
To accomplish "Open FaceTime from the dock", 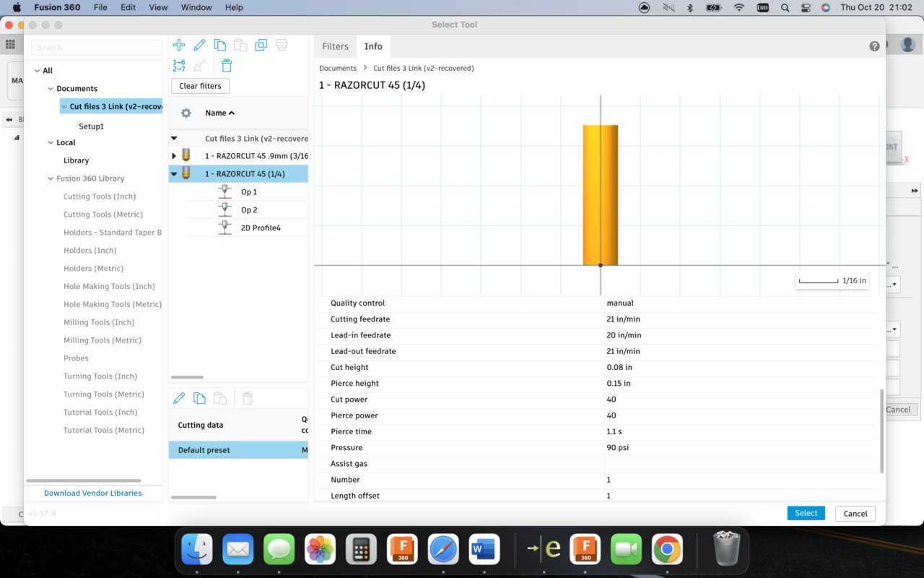I will pyautogui.click(x=626, y=549).
